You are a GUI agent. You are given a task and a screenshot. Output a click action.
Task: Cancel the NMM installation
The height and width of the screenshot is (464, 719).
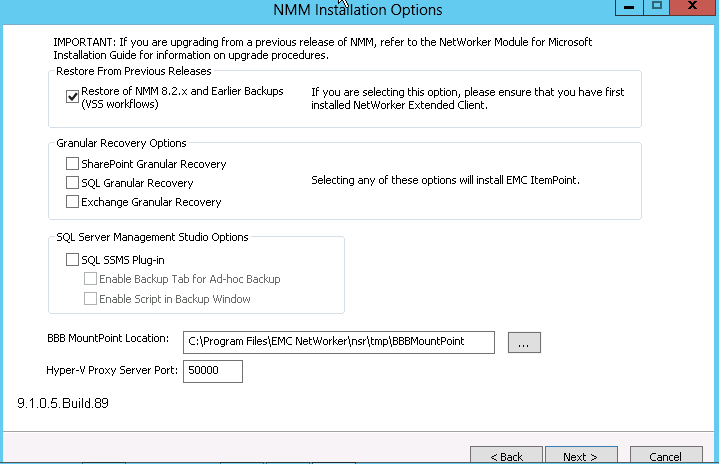pos(666,455)
